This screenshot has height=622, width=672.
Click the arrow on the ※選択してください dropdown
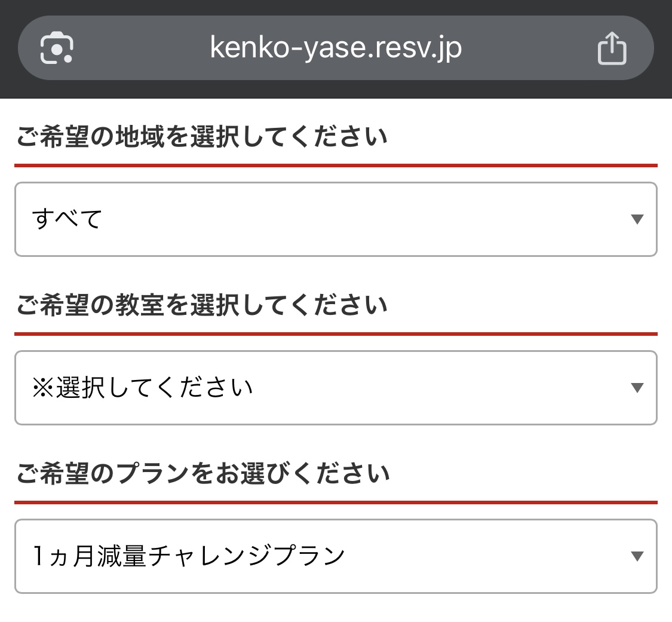coord(638,388)
